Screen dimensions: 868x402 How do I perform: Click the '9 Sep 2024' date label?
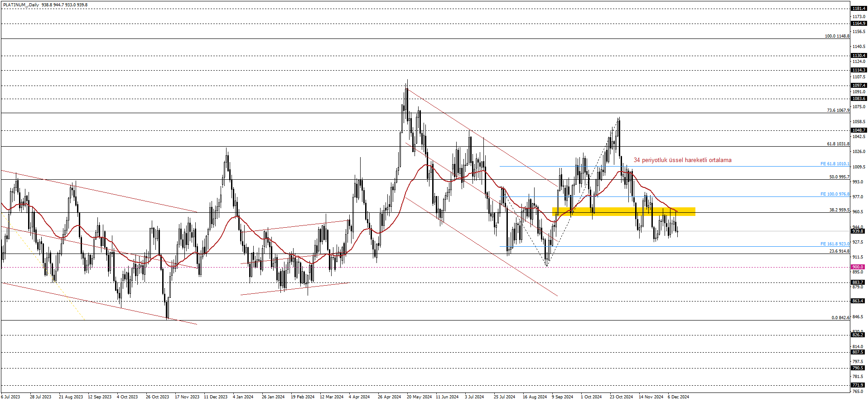562,397
